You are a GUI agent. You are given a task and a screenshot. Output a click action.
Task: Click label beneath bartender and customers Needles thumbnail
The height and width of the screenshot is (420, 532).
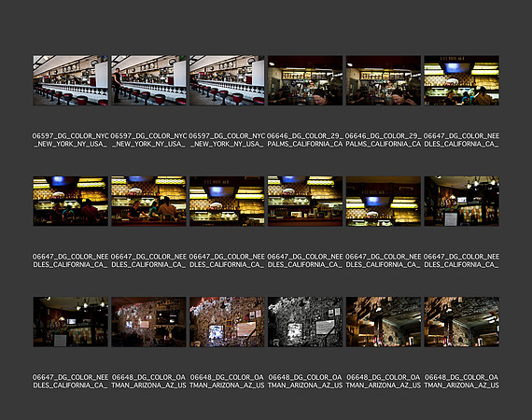click(148, 260)
